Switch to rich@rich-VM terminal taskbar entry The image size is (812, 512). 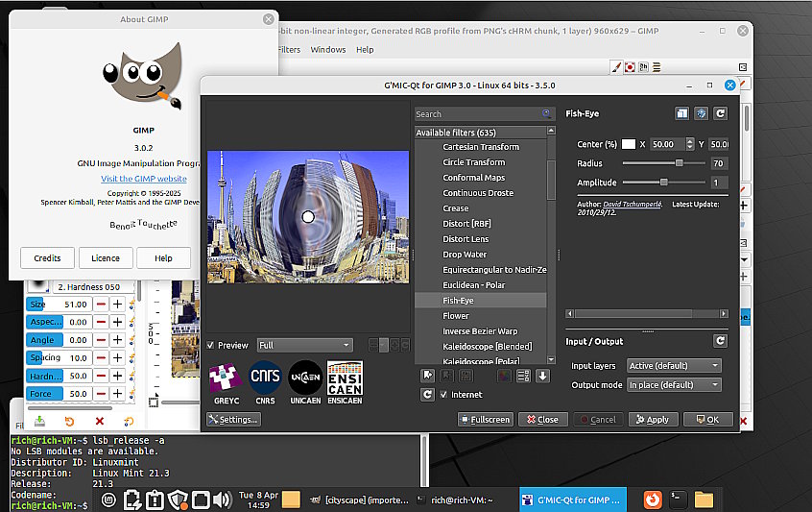[455, 500]
